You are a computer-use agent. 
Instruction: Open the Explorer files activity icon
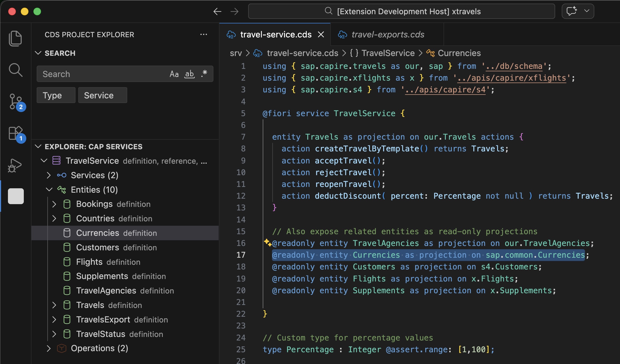[x=15, y=38]
